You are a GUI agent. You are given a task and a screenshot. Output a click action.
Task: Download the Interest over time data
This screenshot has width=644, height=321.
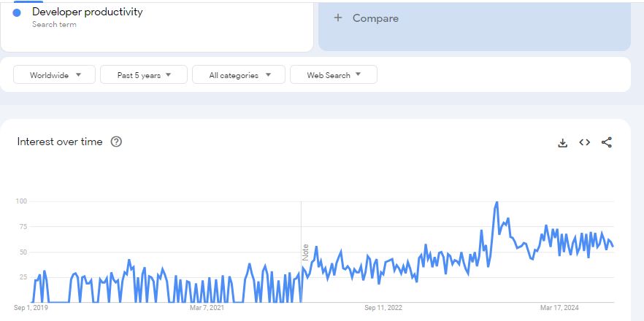pos(562,143)
